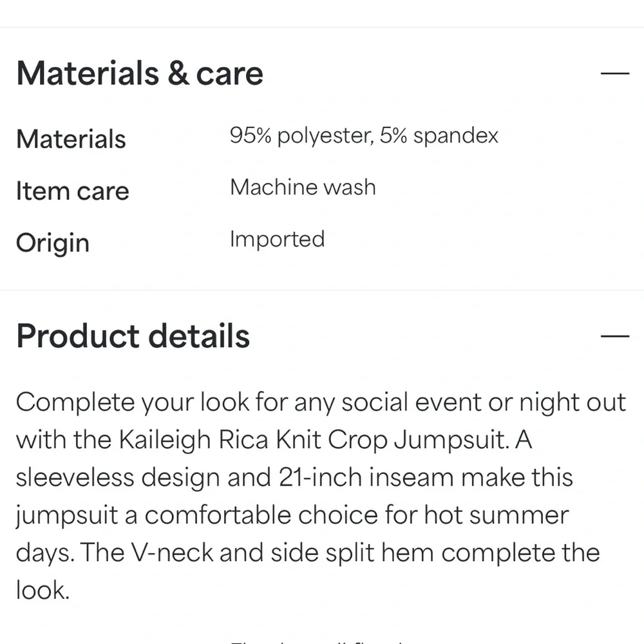
Task: Click the divider line above Product details
Action: click(x=322, y=290)
